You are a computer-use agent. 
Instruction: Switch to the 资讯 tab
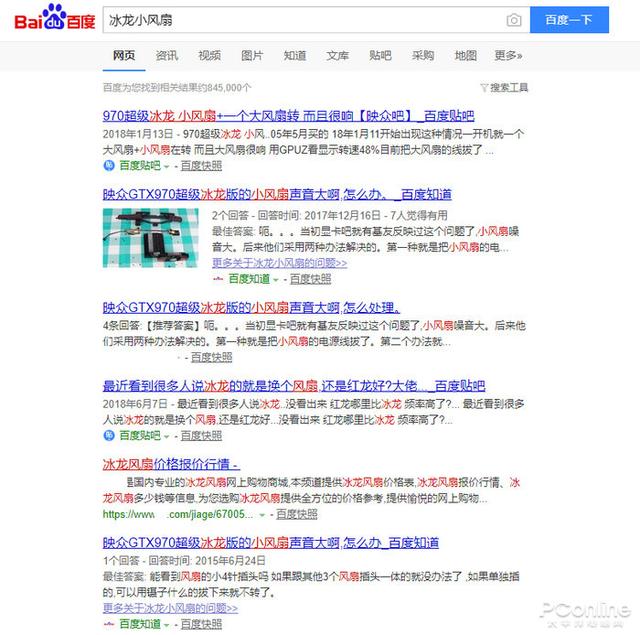click(x=167, y=55)
